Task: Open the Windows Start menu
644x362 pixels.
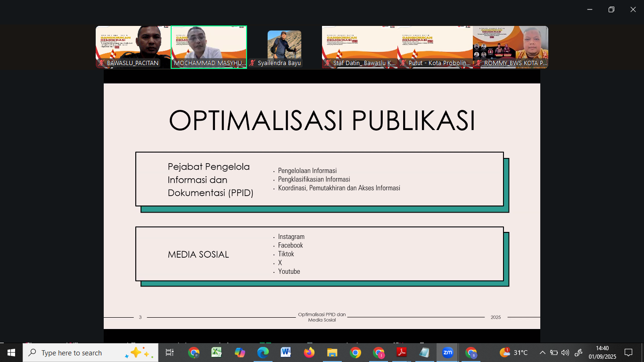Action: pyautogui.click(x=11, y=353)
